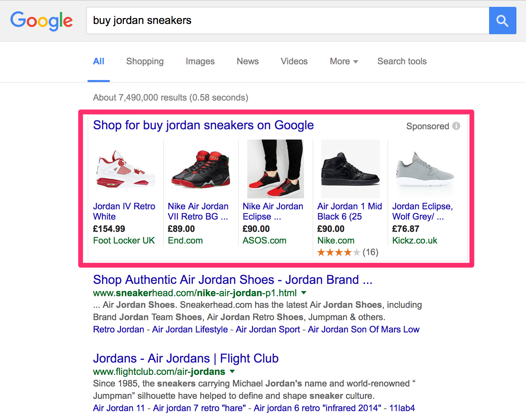Viewport: 526px width, 420px height.
Task: Open Air Jordan Son Of Mars Low sitelink
Action: [x=364, y=329]
